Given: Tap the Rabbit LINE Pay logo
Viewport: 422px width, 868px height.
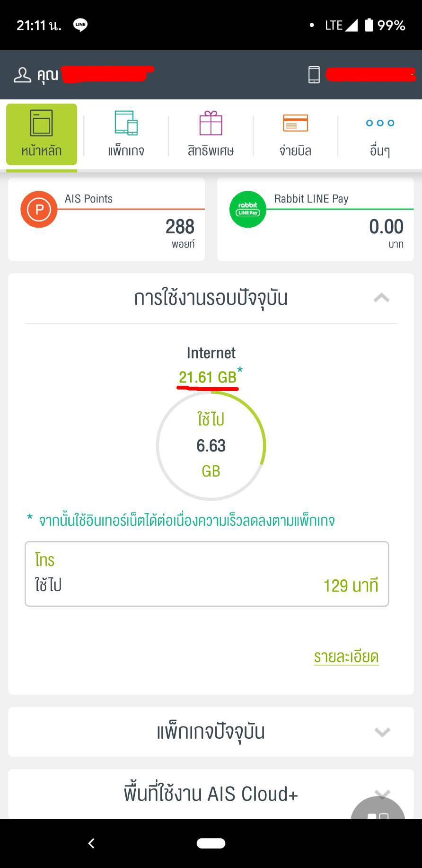Looking at the screenshot, I should [x=248, y=209].
